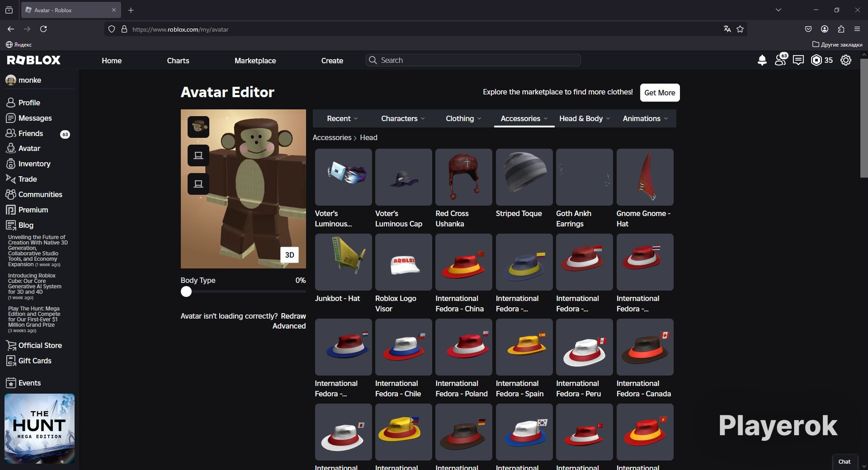Expand the Clothing dropdown
Image resolution: width=868 pixels, height=470 pixels.
pos(464,118)
